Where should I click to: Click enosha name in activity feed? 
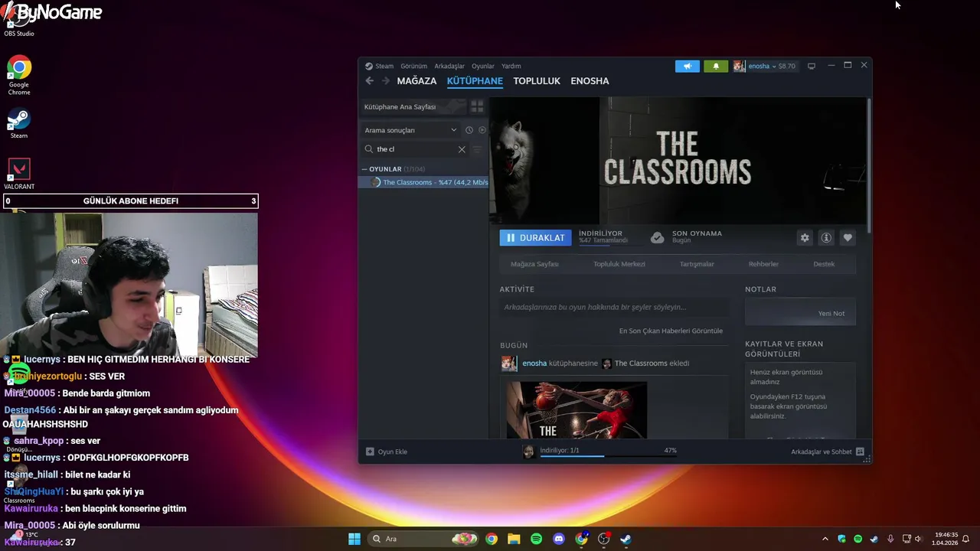pyautogui.click(x=534, y=364)
